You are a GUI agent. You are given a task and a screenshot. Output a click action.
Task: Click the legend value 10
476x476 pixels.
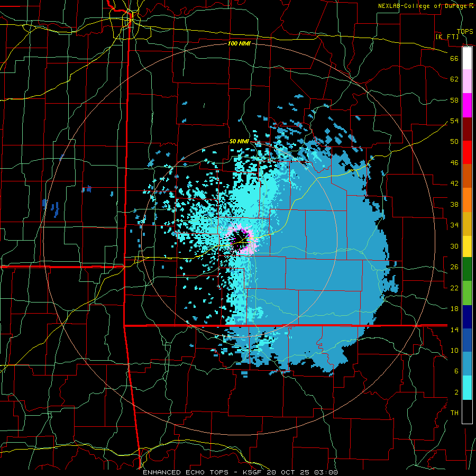[454, 350]
